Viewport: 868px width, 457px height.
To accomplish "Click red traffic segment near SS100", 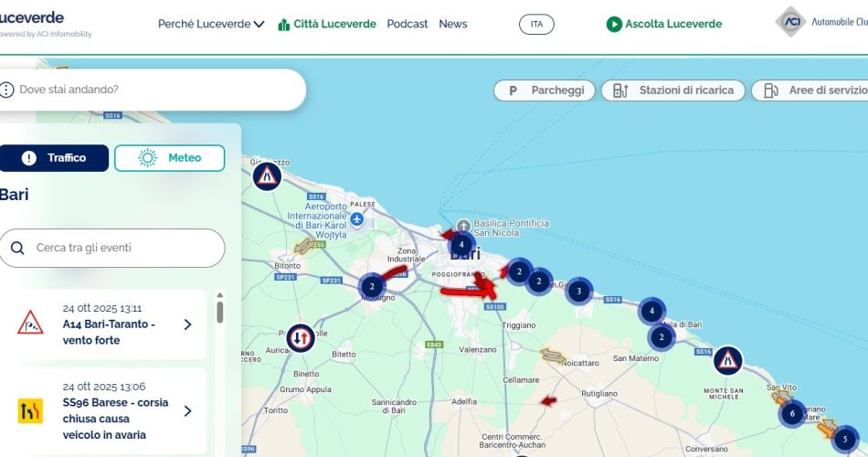I will [467, 292].
